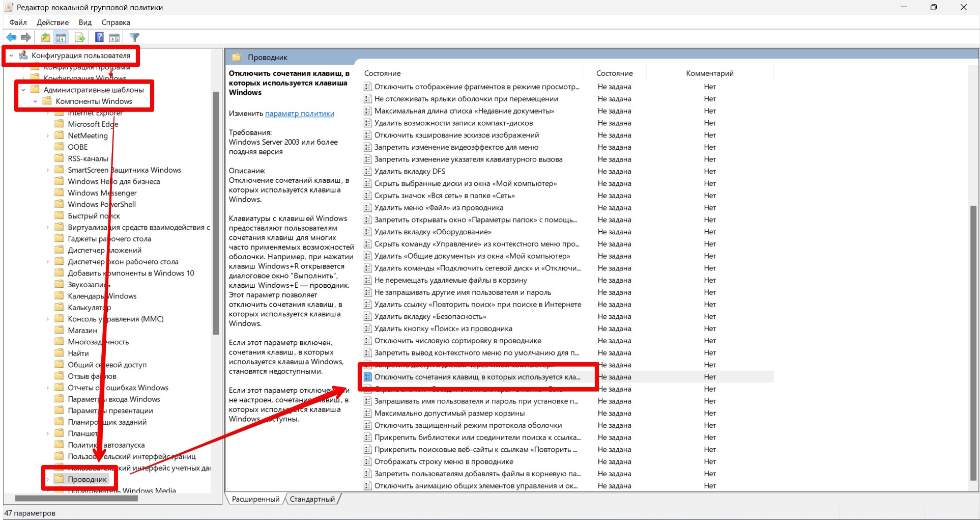Select Планировщик заданий in the tree
Image resolution: width=980 pixels, height=520 pixels.
click(107, 422)
